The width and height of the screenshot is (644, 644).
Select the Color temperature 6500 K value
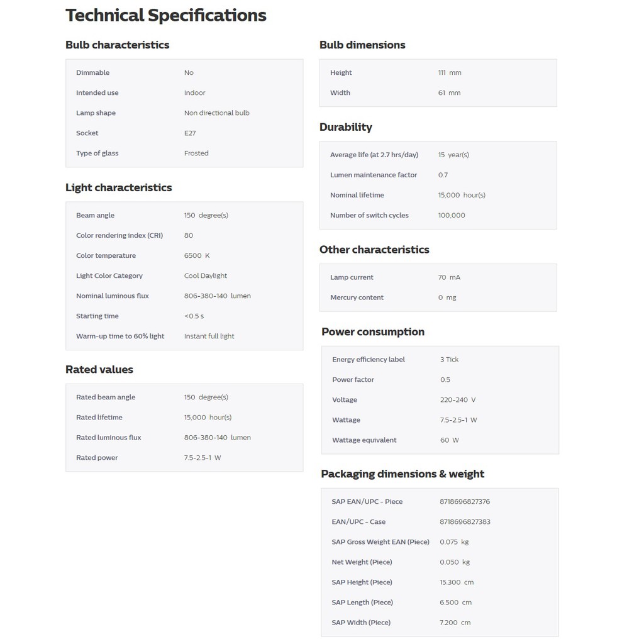[197, 256]
